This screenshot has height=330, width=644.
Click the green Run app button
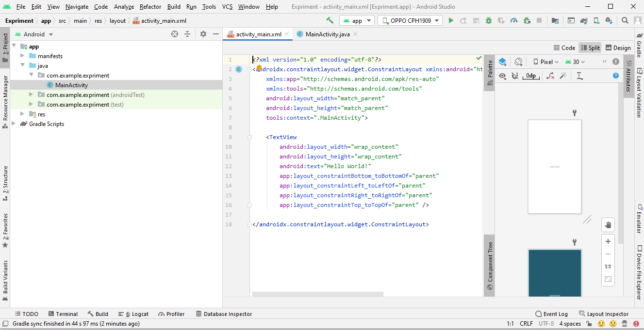[x=451, y=21]
